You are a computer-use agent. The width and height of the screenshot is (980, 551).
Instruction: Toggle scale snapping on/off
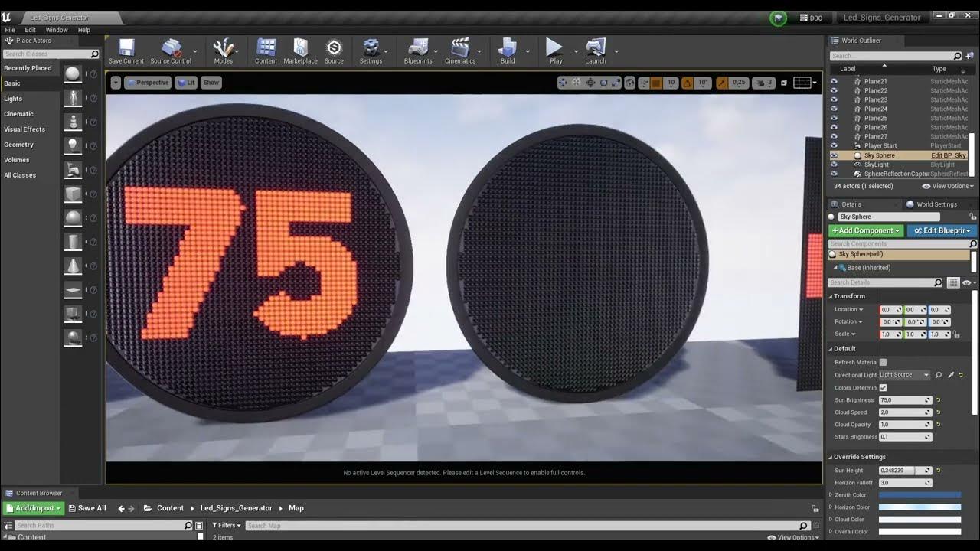(722, 83)
